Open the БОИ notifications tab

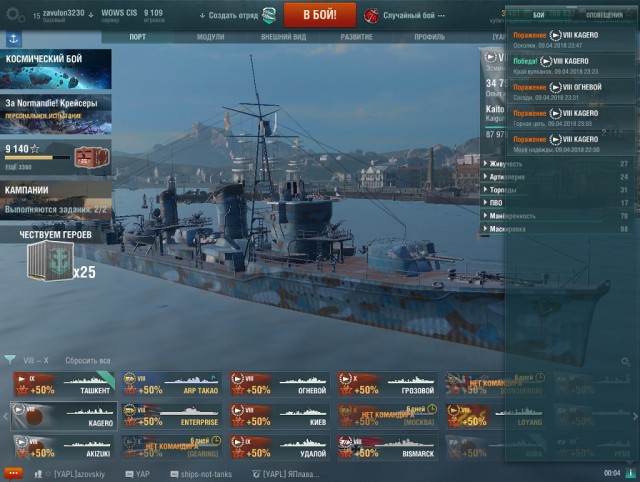(x=538, y=15)
